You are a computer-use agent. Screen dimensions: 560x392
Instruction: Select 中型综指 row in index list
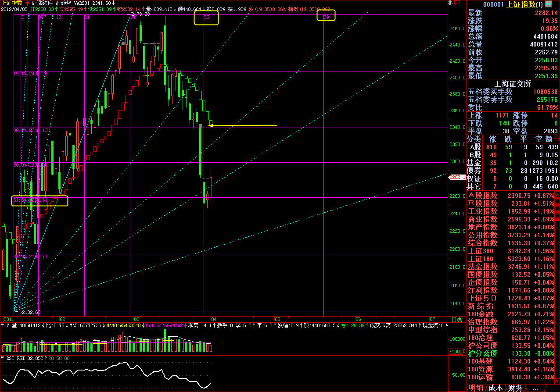click(483, 330)
